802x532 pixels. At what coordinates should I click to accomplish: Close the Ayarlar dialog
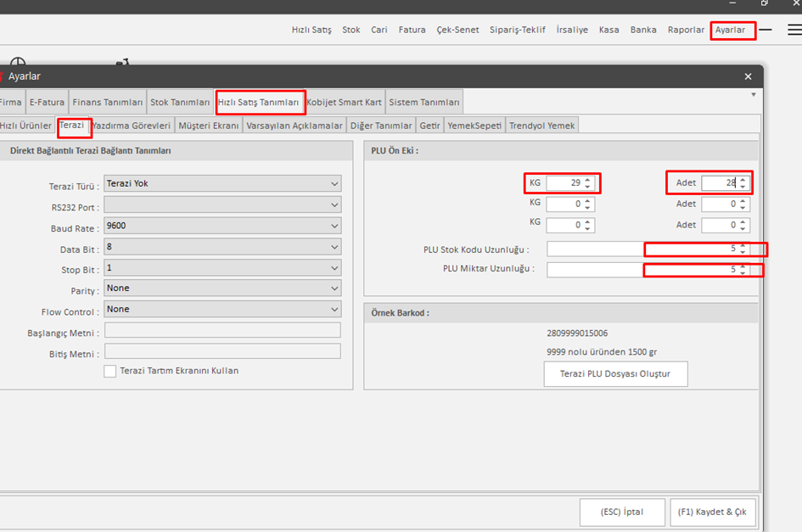click(x=748, y=76)
